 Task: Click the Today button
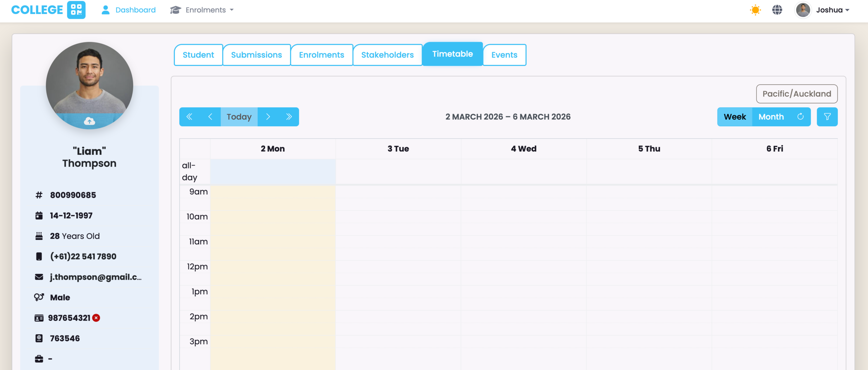pyautogui.click(x=239, y=117)
